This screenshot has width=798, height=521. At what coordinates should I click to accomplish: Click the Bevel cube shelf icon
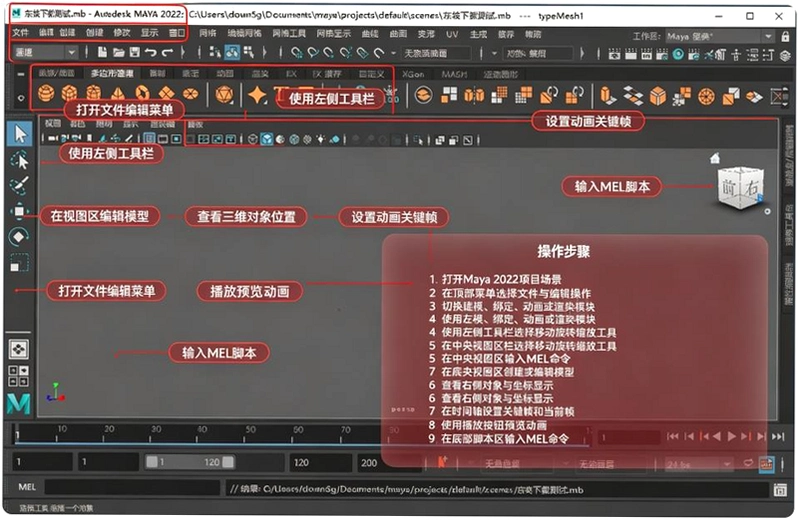(658, 95)
